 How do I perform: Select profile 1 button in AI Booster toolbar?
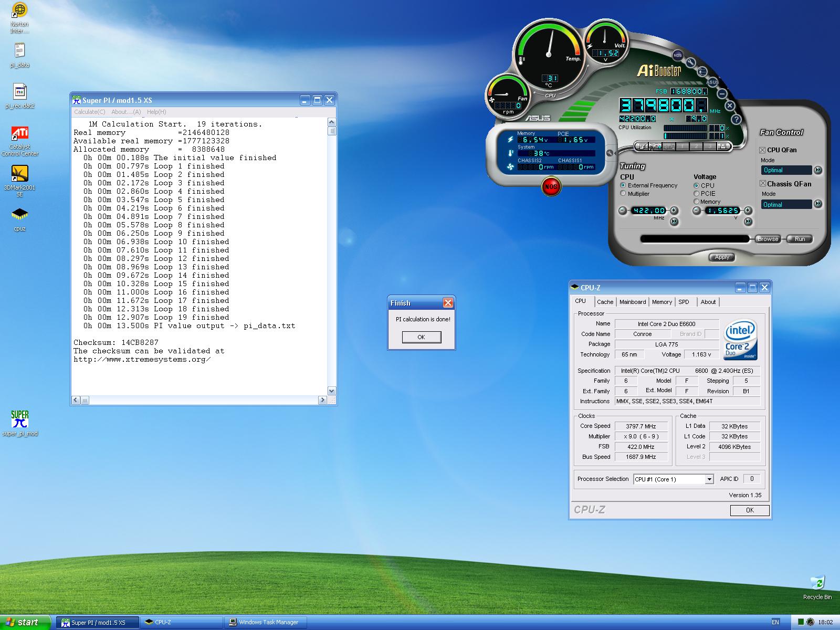point(682,146)
